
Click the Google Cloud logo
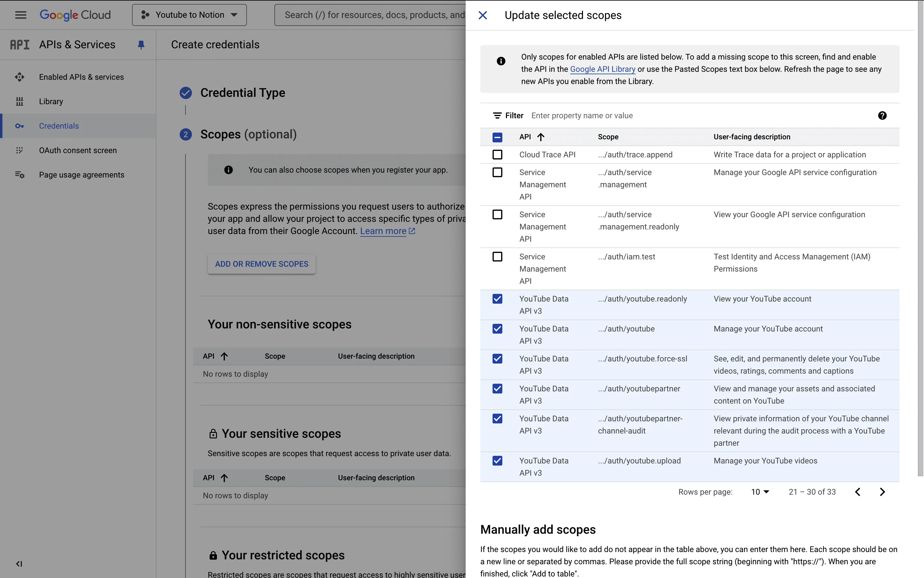[x=75, y=15]
